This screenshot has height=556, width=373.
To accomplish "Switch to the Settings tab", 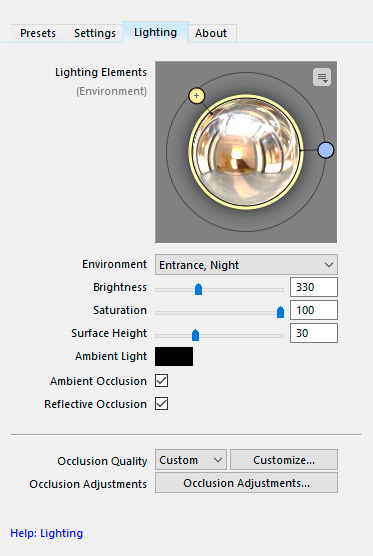I will (x=95, y=33).
